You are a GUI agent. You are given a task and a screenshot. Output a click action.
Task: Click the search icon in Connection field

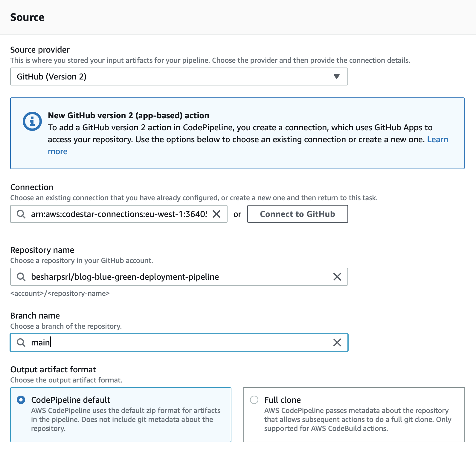coord(21,214)
